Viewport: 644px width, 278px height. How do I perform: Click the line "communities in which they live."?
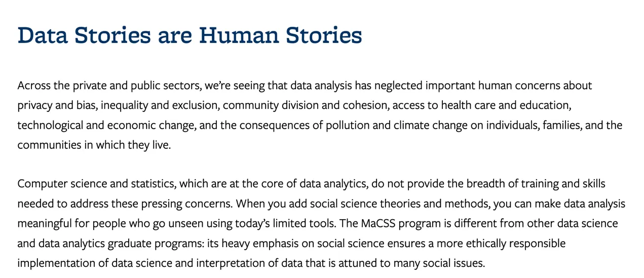tap(94, 145)
